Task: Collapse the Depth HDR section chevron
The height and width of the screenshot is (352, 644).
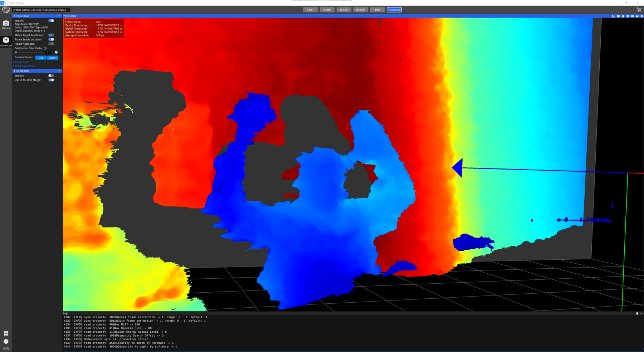Action: tap(59, 71)
